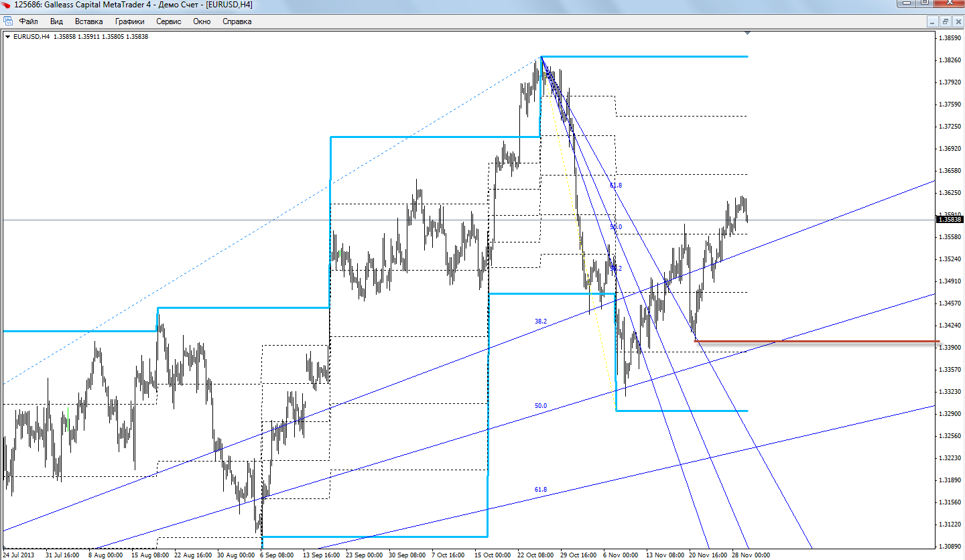Open the Справка menu
965x560 pixels.
point(237,21)
